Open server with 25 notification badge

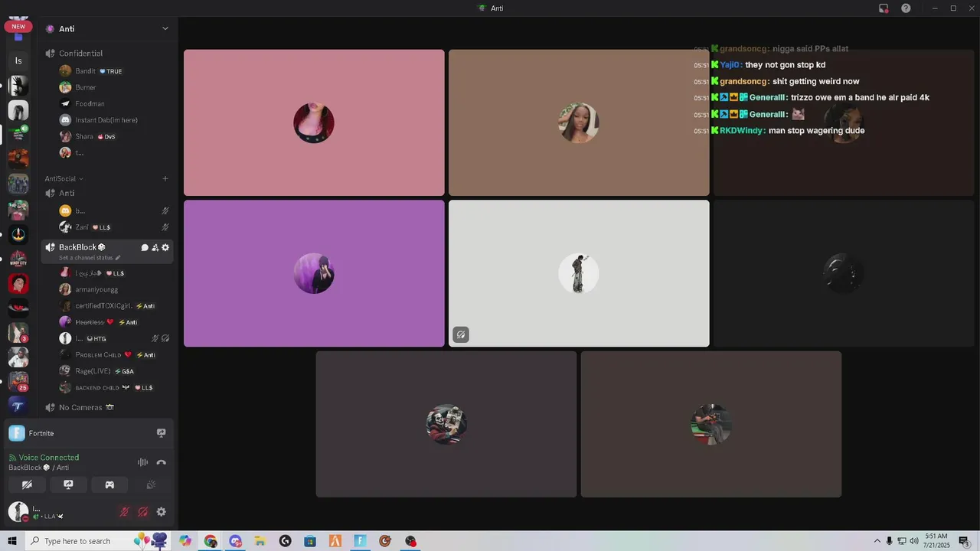pos(18,382)
